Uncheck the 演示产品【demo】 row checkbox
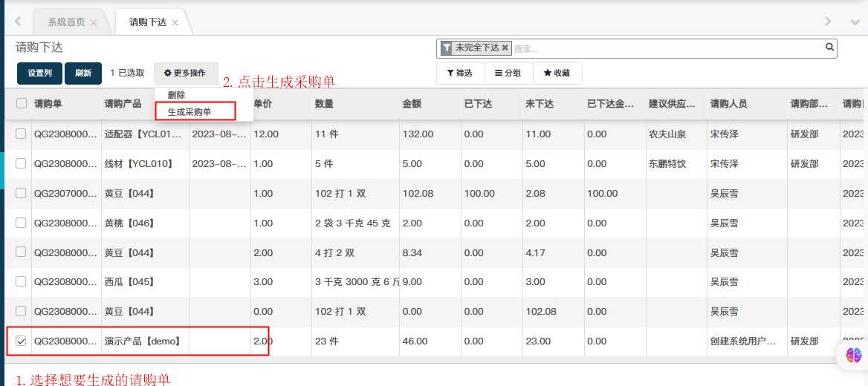The height and width of the screenshot is (386, 868). (22, 341)
